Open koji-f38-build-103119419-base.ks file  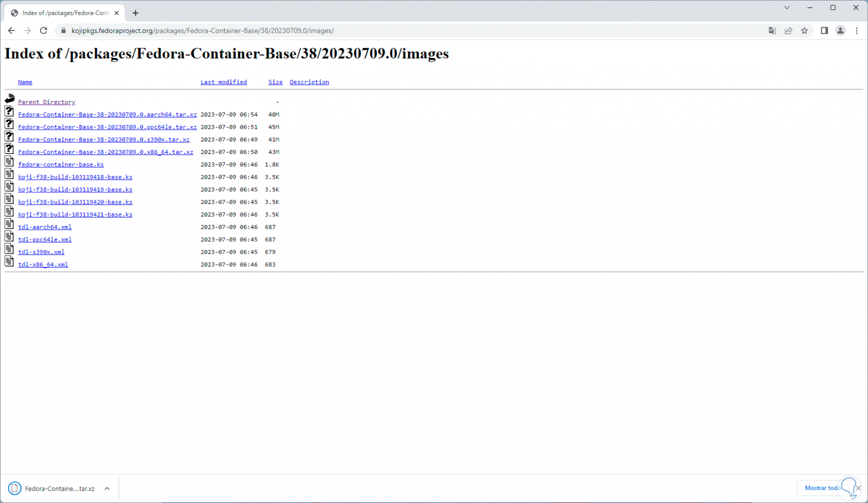point(75,190)
